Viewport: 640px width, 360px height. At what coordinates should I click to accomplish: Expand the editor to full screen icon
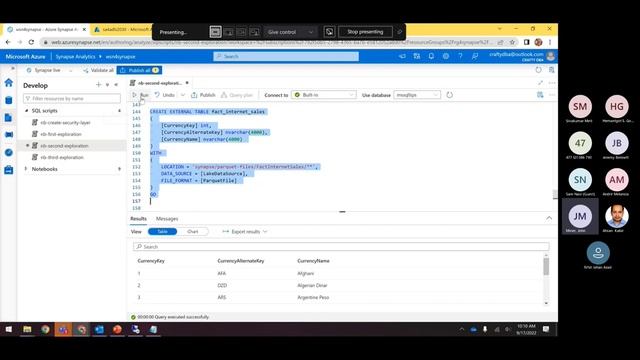[x=540, y=83]
